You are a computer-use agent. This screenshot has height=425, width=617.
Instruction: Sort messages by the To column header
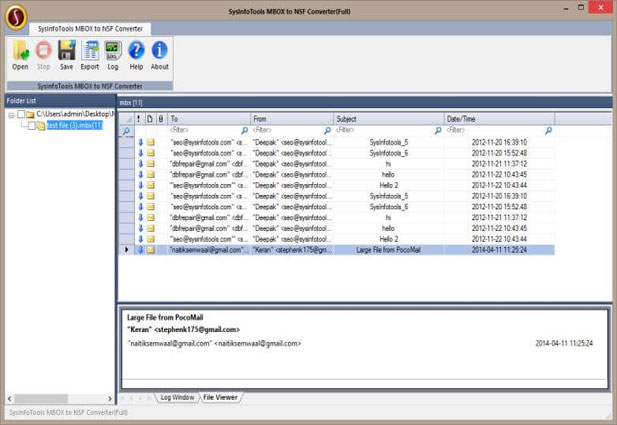[x=209, y=118]
